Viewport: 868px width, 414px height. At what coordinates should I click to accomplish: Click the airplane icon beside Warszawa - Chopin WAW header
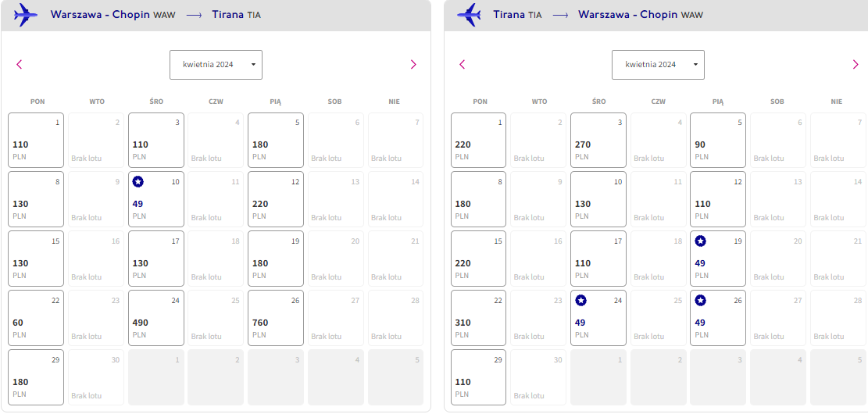[26, 15]
